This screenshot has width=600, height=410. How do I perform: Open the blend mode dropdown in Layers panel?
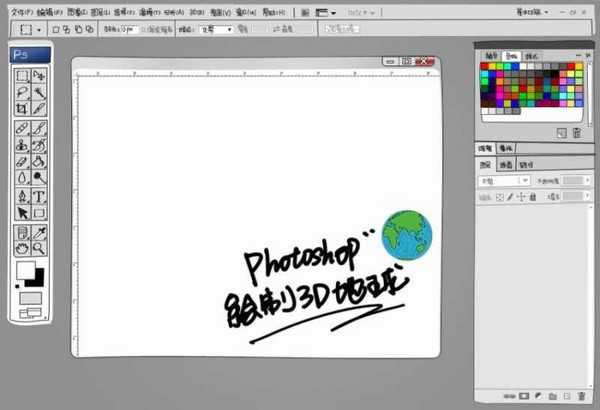[x=504, y=181]
